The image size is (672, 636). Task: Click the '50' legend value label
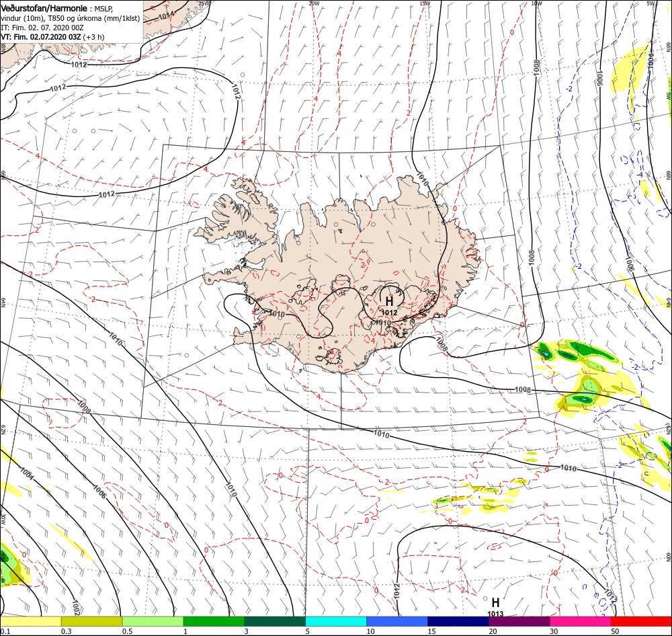pyautogui.click(x=615, y=631)
